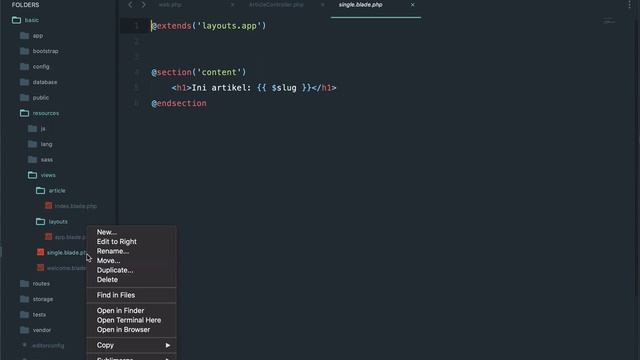Close the single.blade.php tab
640x360 pixels.
(x=412, y=5)
